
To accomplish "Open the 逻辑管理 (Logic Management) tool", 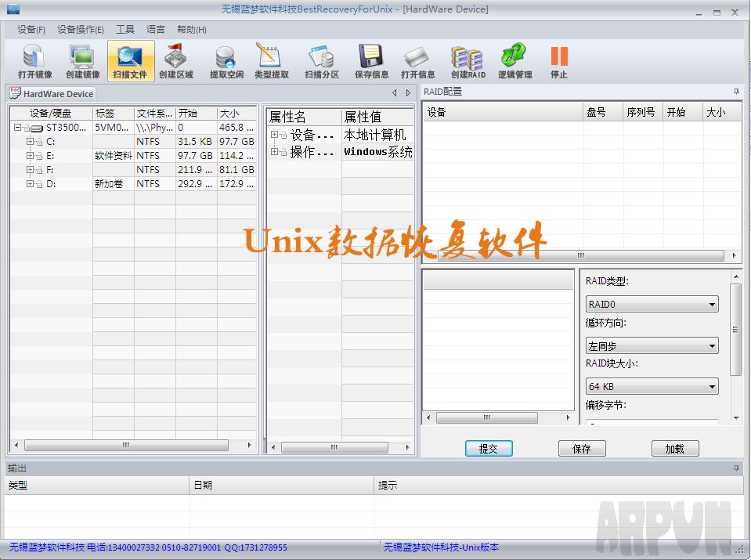I will [x=515, y=61].
